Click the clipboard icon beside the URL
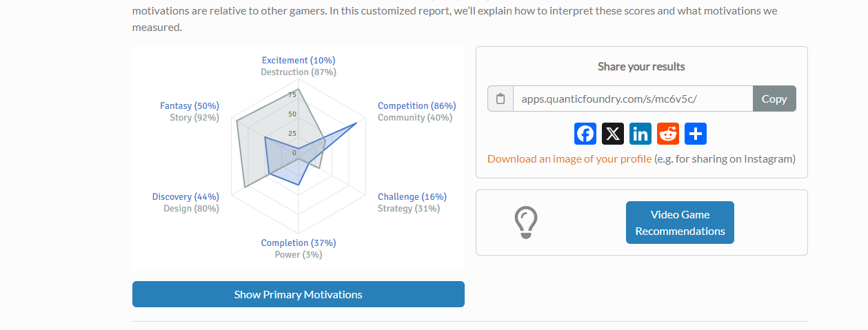The image size is (868, 330). pyautogui.click(x=501, y=99)
